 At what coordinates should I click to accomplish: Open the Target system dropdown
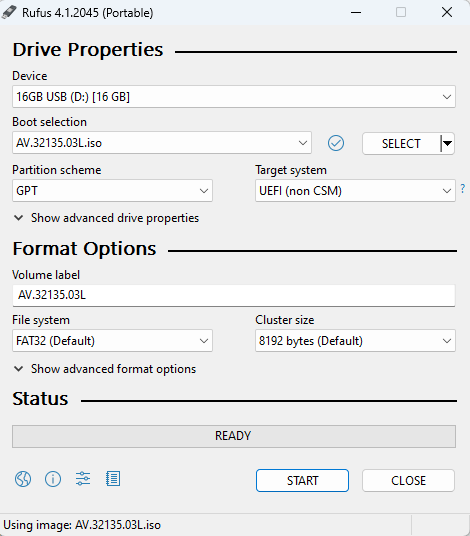tap(355, 191)
